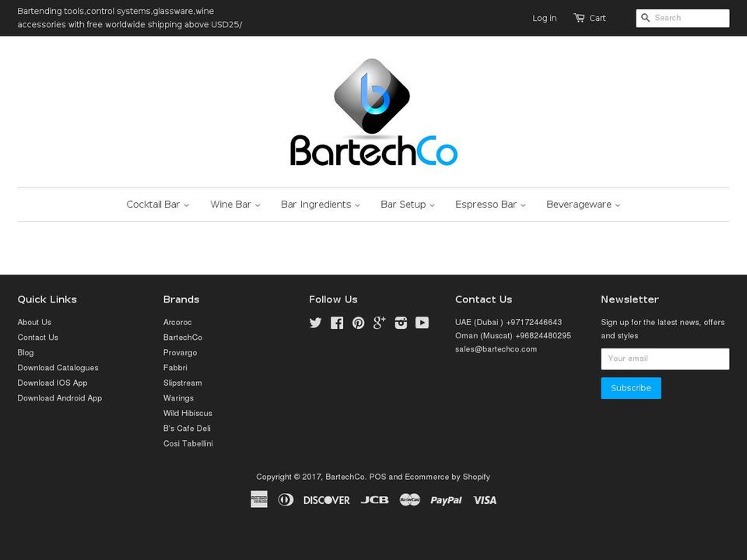Click the American Express payment icon
This screenshot has height=560, width=747.
[x=259, y=499]
